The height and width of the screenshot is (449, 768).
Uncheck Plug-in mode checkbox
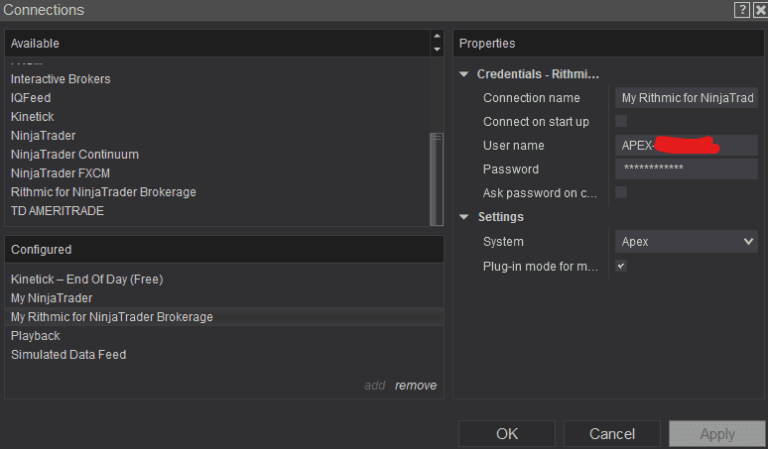click(621, 266)
